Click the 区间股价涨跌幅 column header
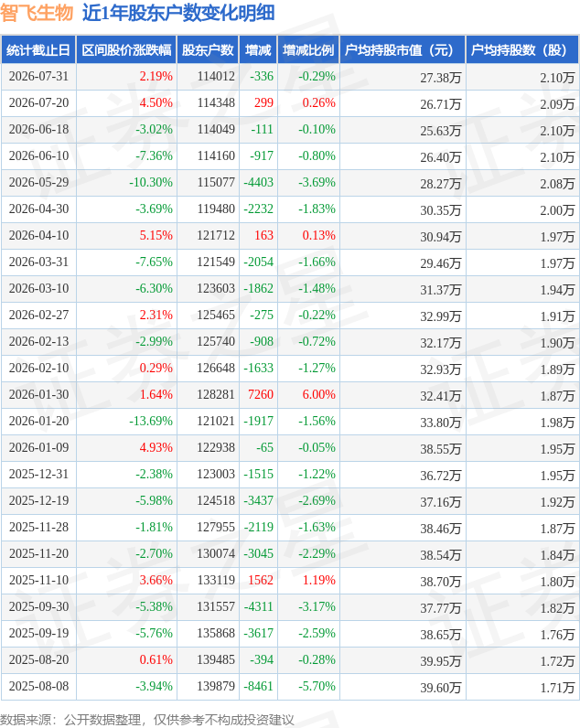Viewport: 580px width, 728px height. pyautogui.click(x=126, y=49)
